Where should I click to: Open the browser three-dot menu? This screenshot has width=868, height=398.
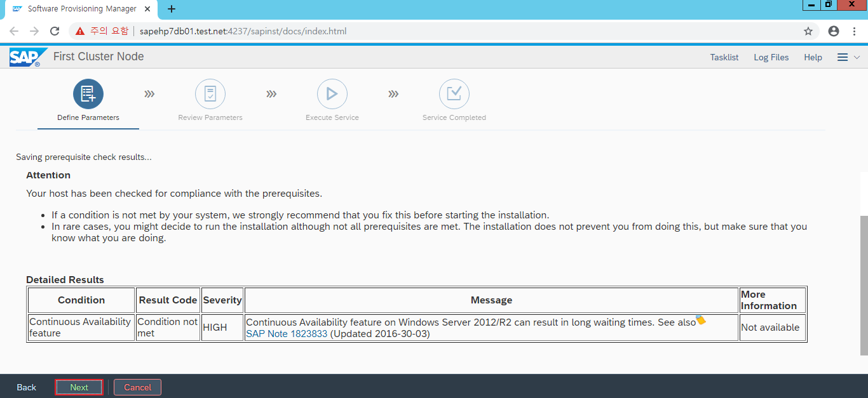click(x=855, y=31)
